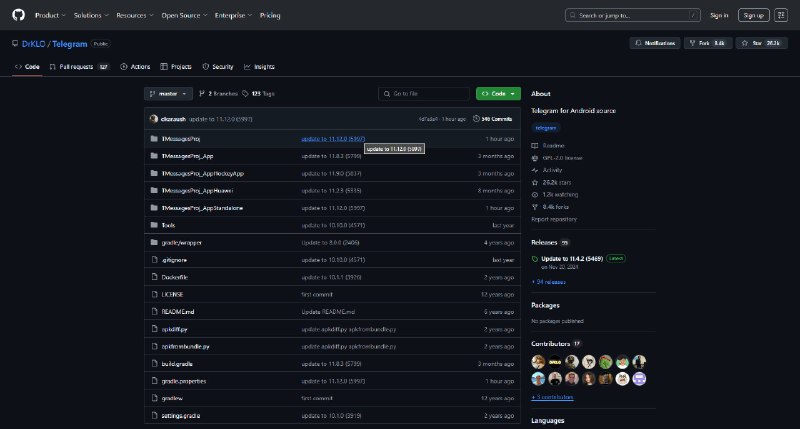Expand the Open Source menu
Screen dimensions: 800x429
(x=184, y=15)
